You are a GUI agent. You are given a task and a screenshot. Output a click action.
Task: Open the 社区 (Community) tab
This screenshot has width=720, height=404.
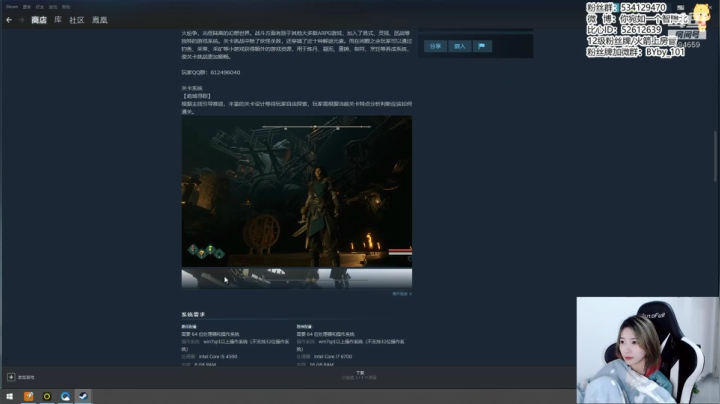pyautogui.click(x=77, y=20)
